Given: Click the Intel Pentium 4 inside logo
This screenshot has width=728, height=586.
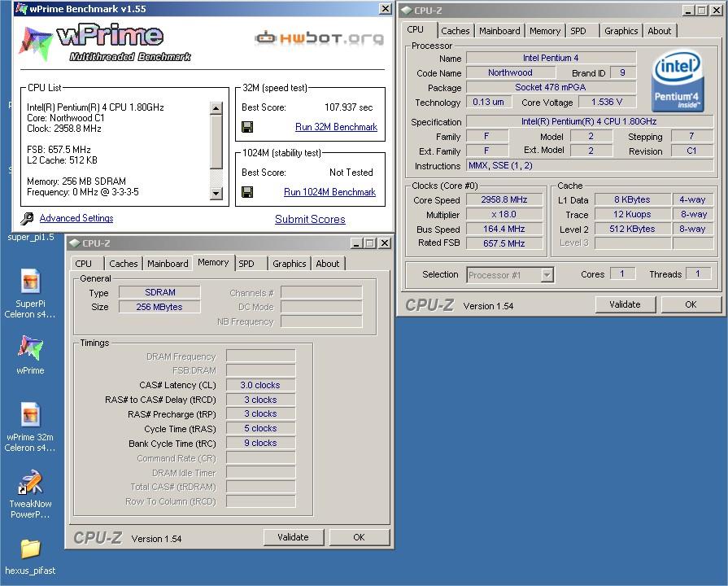Looking at the screenshot, I should click(677, 81).
